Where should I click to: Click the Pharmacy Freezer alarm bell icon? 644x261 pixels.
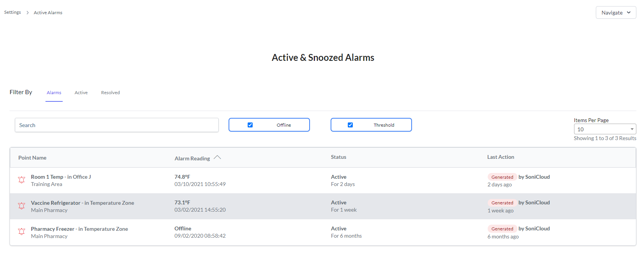pos(21,232)
